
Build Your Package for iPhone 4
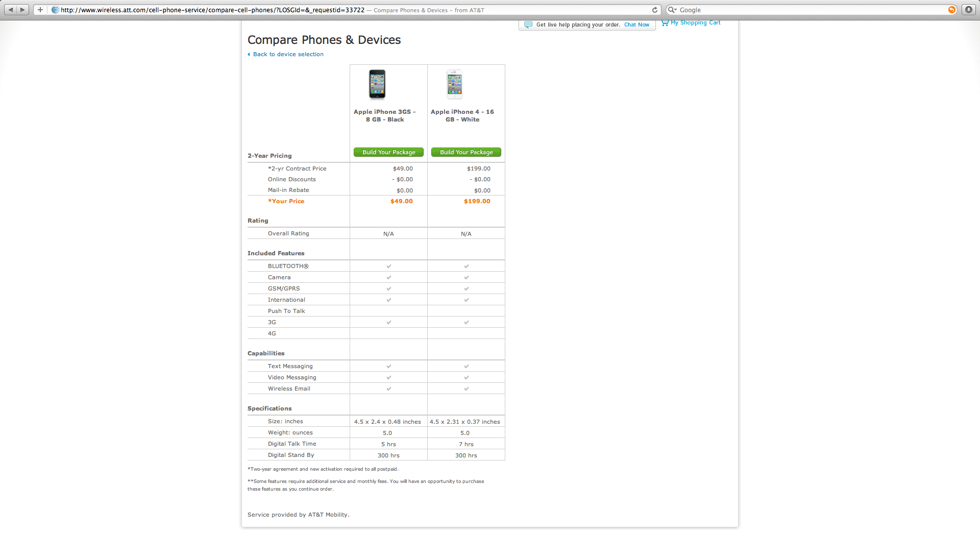(466, 152)
